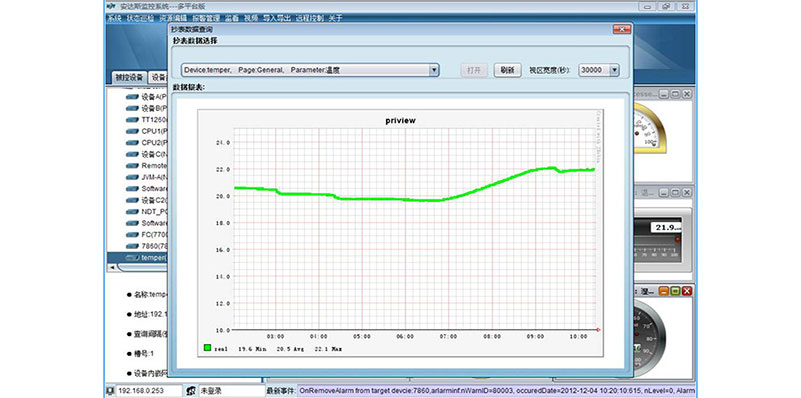Viewport: 801px width, 398px height.
Task: Select the TT1260 device icon in tree
Action: (x=132, y=120)
